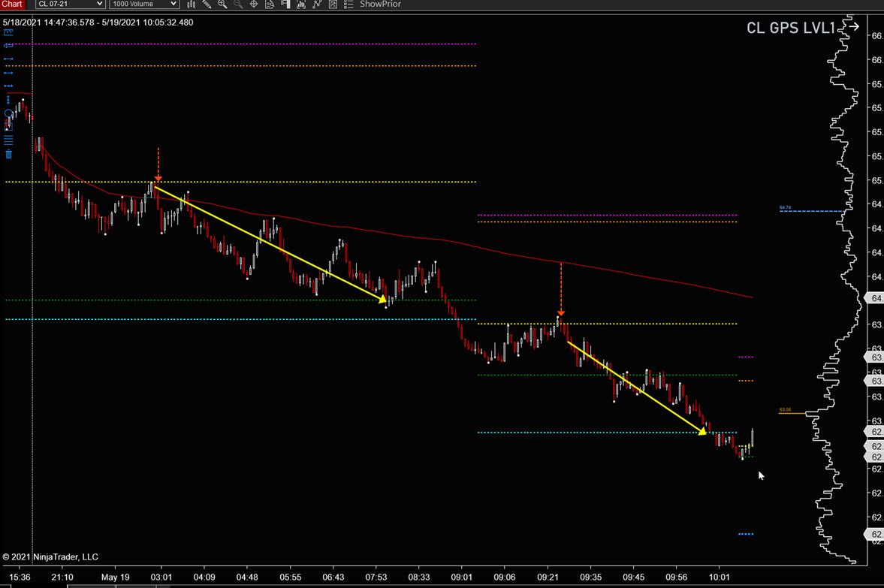
Task: Open the Chart tab
Action: tap(11, 4)
